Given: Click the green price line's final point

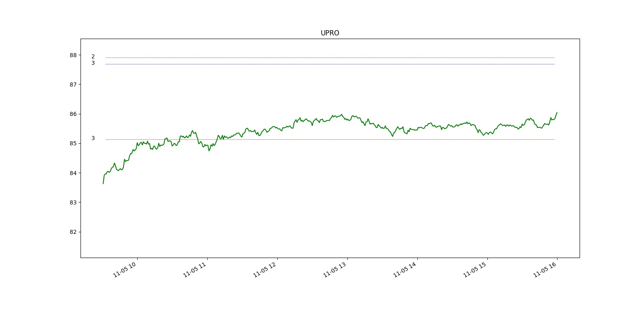Looking at the screenshot, I should coord(557,113).
